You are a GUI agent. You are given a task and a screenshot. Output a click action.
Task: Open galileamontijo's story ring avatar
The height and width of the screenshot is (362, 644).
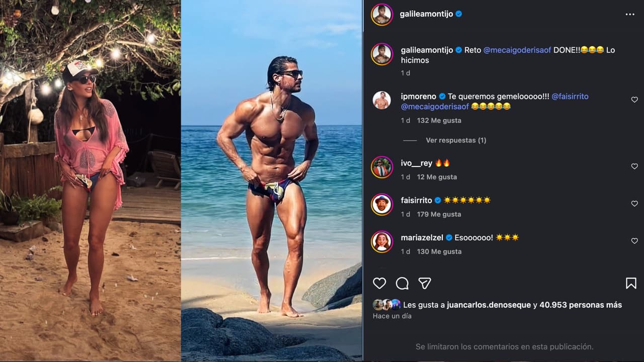coord(382,14)
